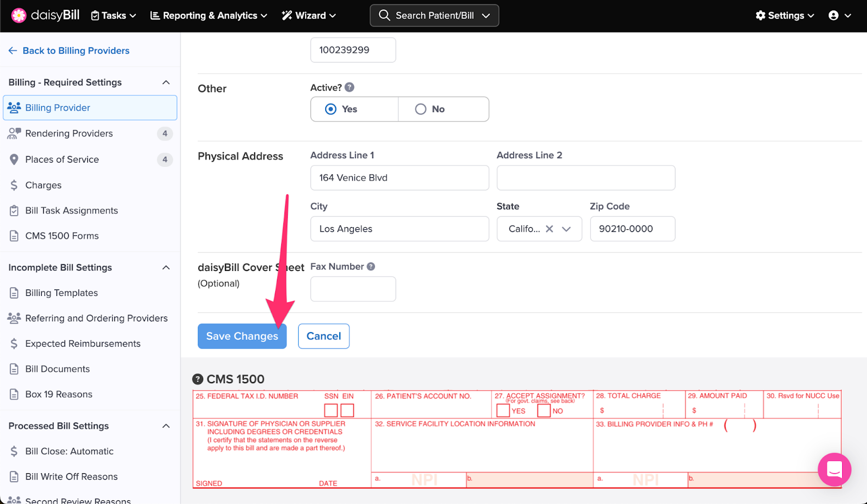867x504 pixels.
Task: Click the help icon beside Active?
Action: coord(350,87)
